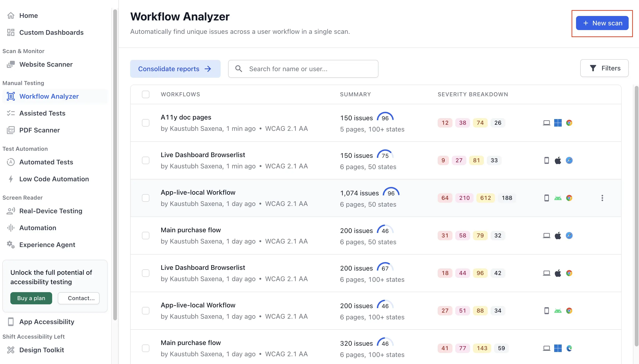639x364 pixels.
Task: Go to Website Scanner
Action: click(46, 65)
